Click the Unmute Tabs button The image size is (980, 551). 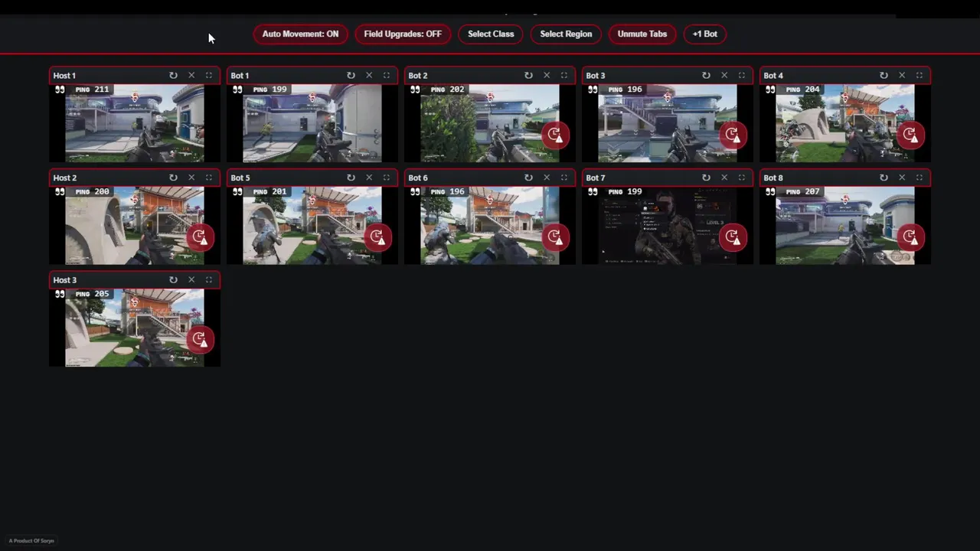click(x=642, y=34)
